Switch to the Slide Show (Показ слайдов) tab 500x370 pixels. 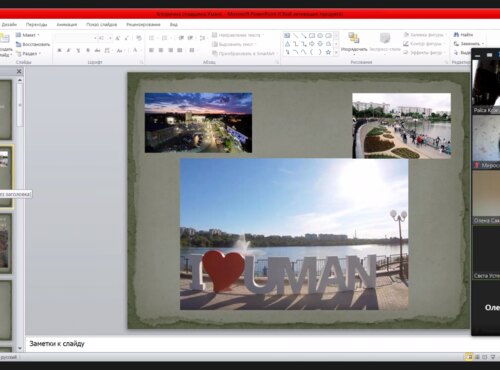click(101, 25)
